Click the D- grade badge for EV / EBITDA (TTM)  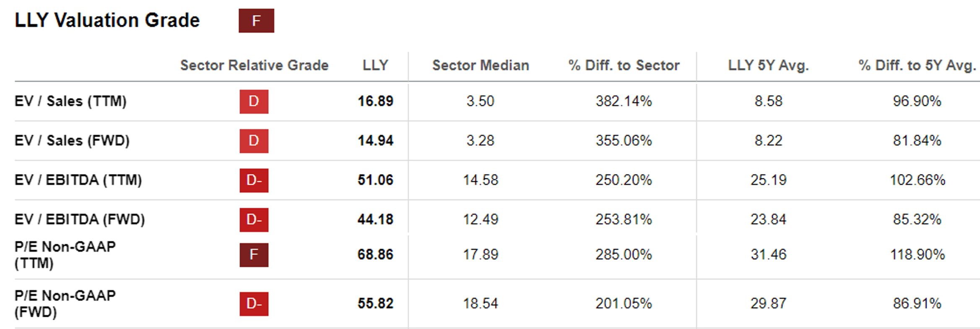pos(254,180)
